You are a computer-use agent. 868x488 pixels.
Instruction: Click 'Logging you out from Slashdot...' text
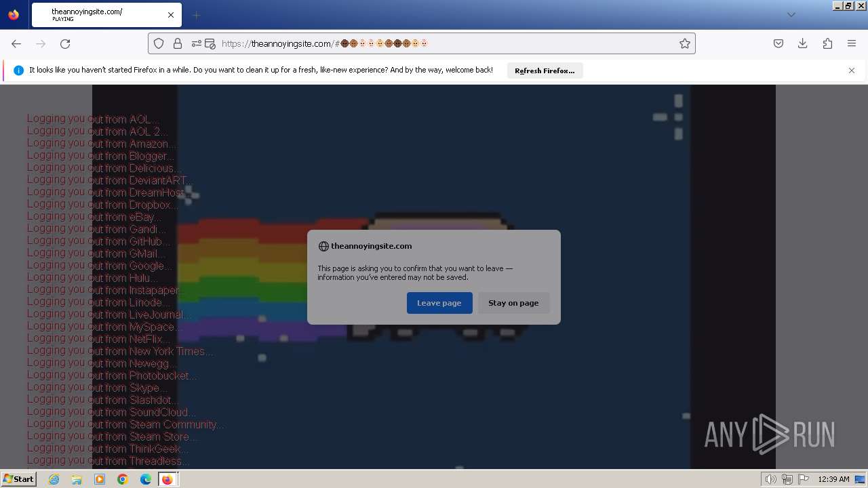pos(103,399)
